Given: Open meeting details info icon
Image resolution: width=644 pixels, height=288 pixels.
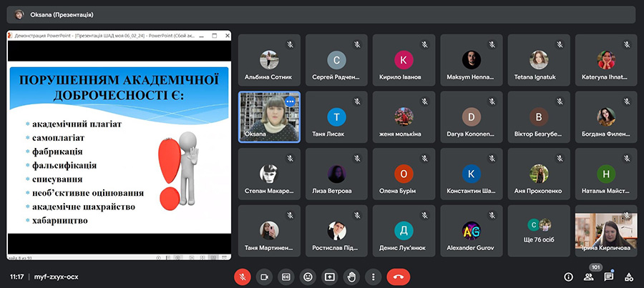Looking at the screenshot, I should coord(569,277).
